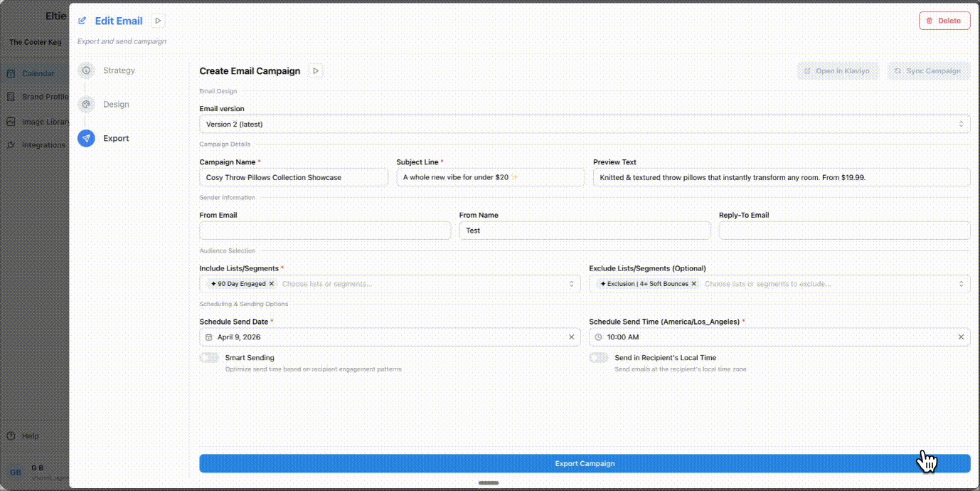The image size is (980, 491).
Task: Click the pencil edit icon by Edit Email
Action: coord(82,21)
